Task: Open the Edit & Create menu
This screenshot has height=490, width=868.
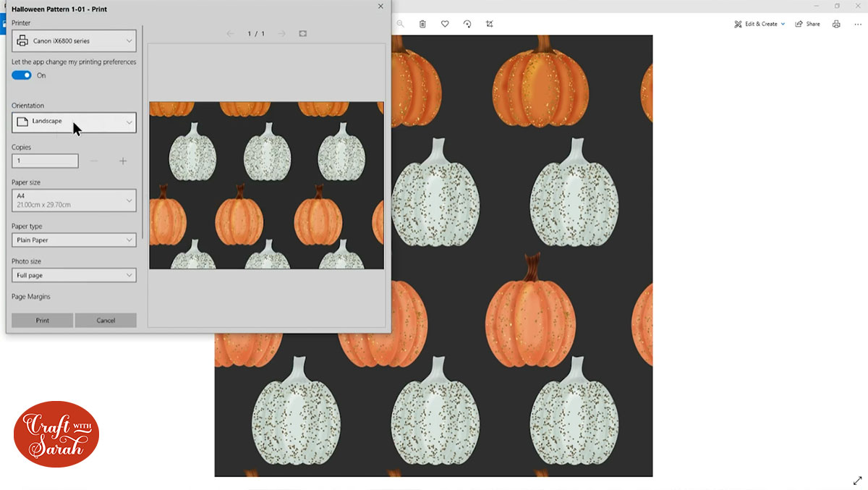Action: 759,24
